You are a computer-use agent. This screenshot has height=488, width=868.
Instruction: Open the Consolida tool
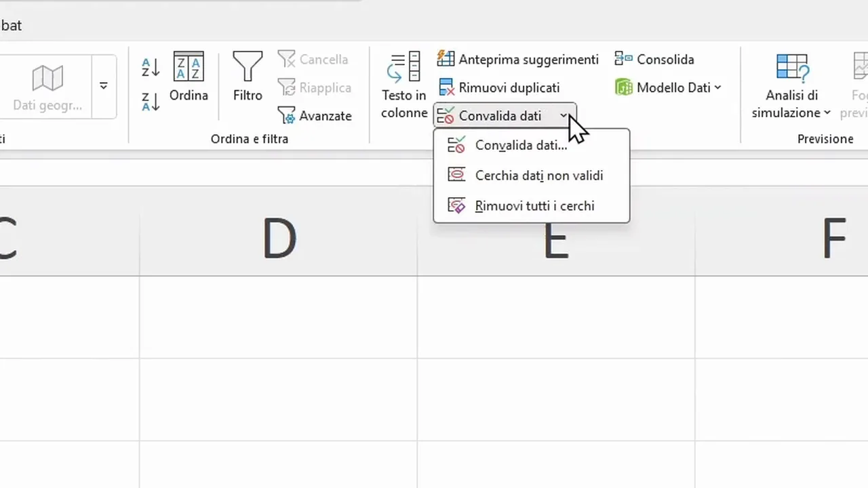coord(654,60)
